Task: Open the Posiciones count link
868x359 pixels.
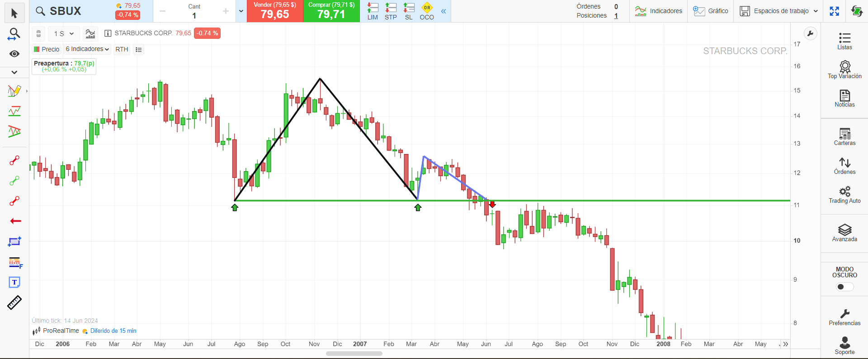Action: 616,16
